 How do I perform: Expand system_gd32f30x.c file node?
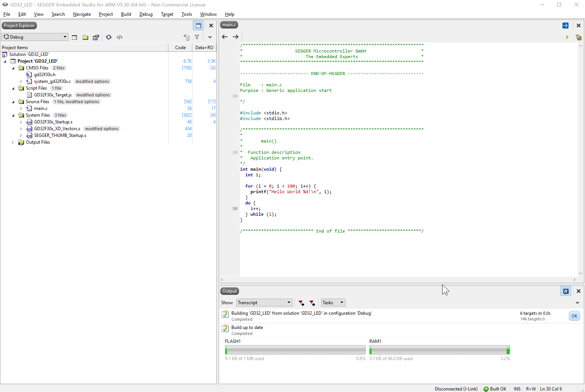tap(21, 81)
